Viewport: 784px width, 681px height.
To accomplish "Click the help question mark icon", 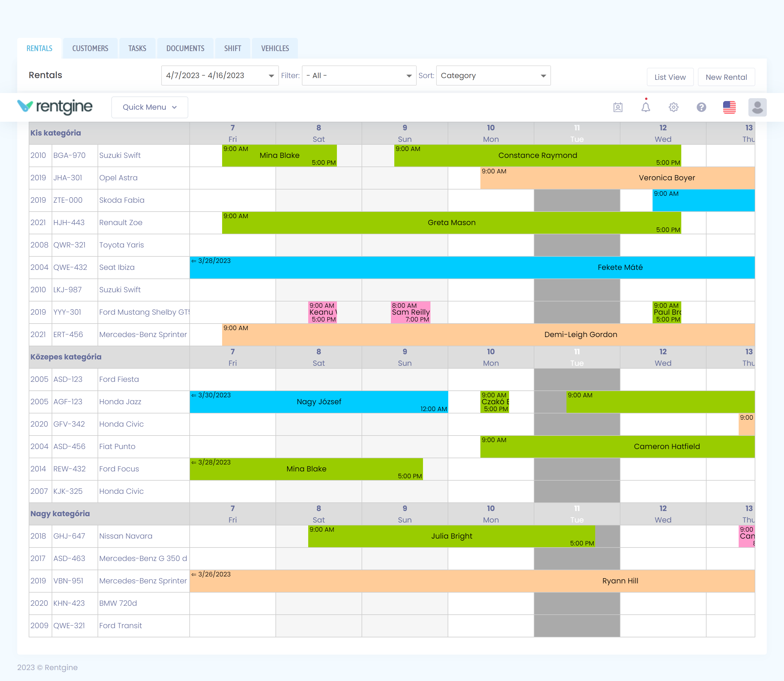I will tap(702, 107).
